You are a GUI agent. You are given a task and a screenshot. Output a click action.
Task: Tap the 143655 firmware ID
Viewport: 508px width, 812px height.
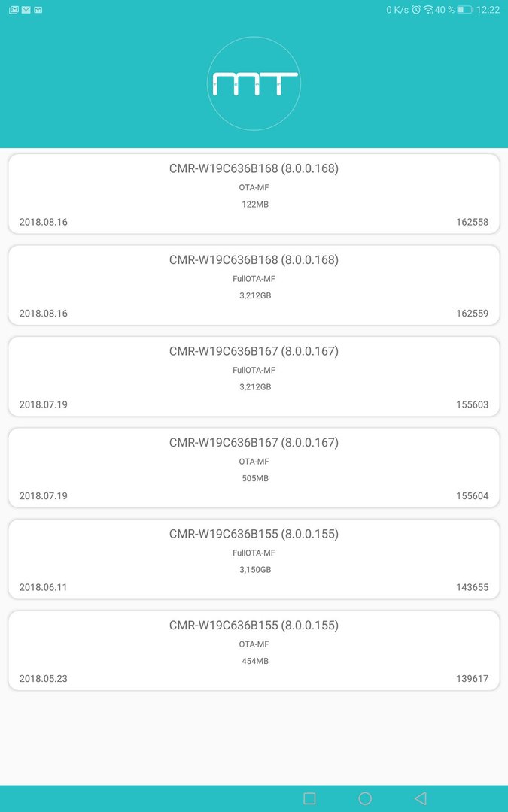(472, 587)
